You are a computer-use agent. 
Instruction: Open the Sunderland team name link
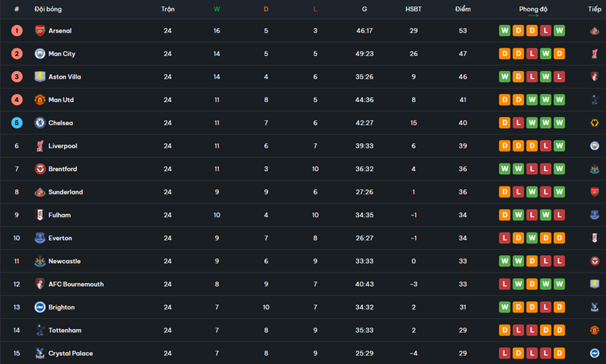(x=65, y=192)
